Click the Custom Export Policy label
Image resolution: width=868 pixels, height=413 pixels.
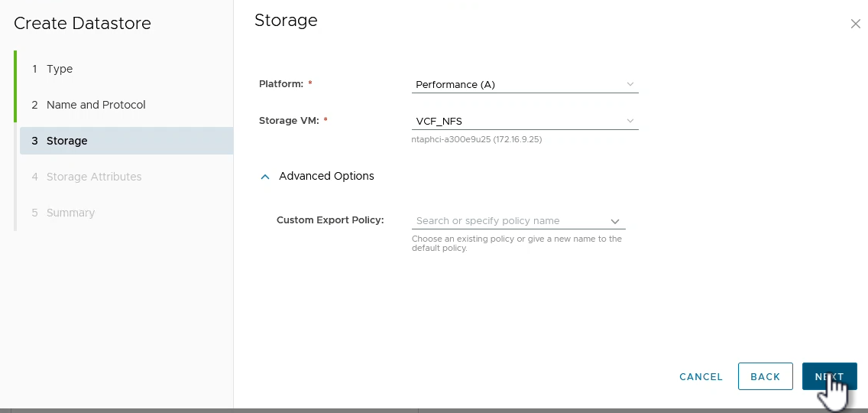tap(330, 220)
